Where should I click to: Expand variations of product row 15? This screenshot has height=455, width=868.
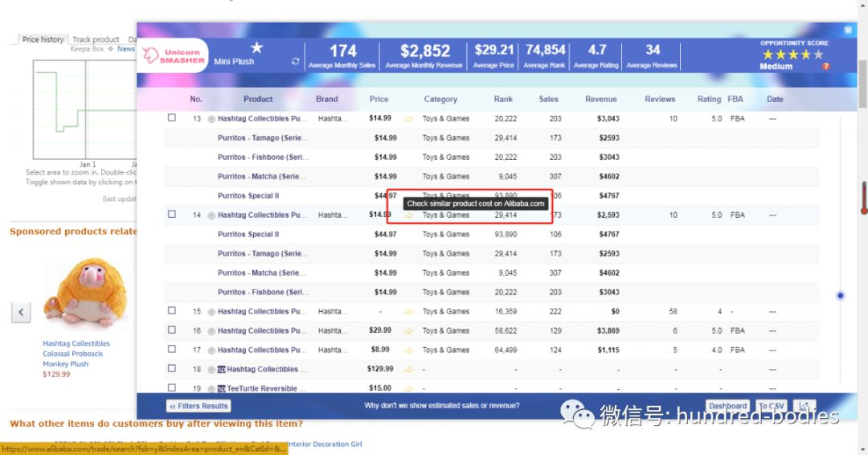[x=211, y=312]
